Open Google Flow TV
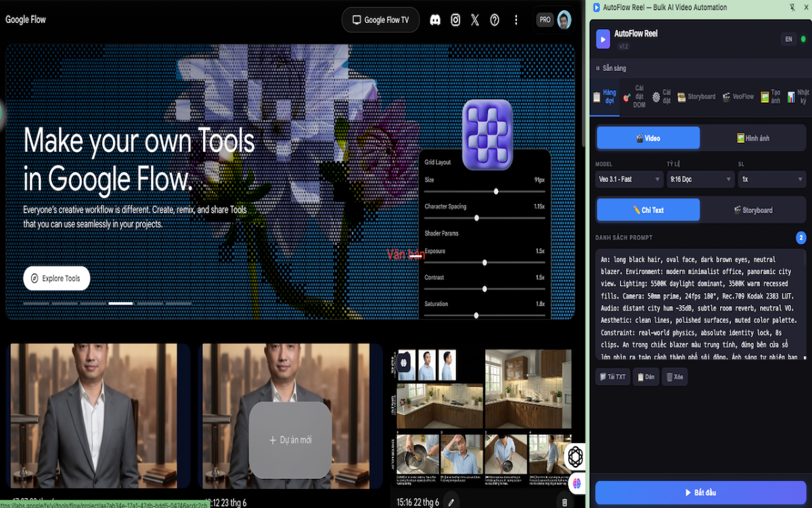The image size is (812, 508). 380,20
